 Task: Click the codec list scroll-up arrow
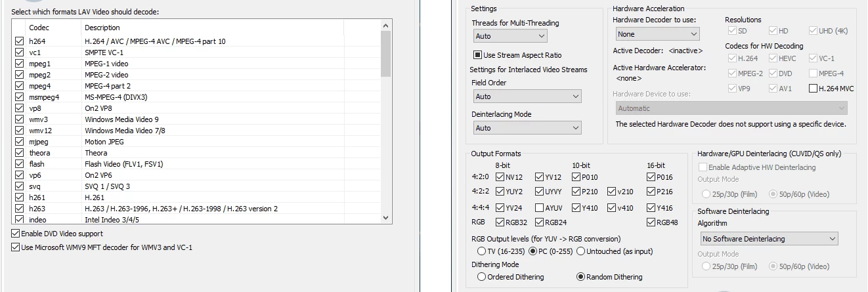tap(386, 26)
